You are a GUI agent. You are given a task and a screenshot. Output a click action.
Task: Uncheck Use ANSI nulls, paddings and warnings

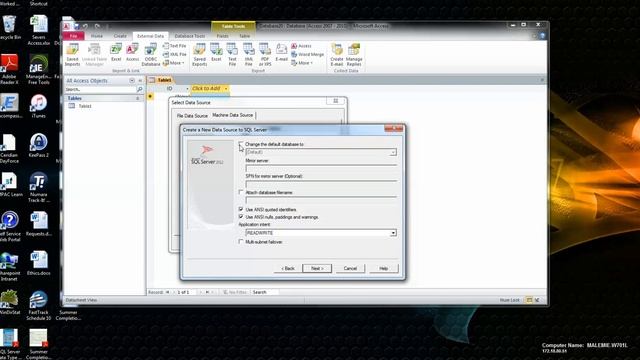[241, 217]
